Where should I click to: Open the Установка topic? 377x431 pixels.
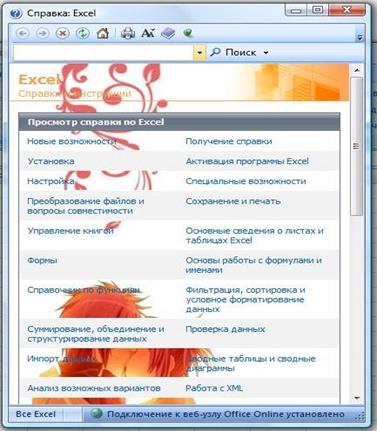coord(51,161)
